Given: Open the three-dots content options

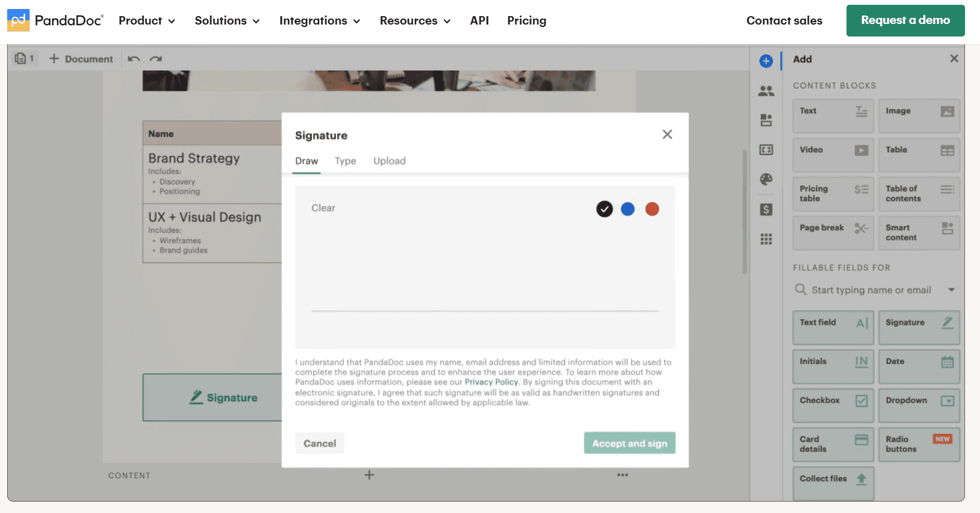Looking at the screenshot, I should [623, 475].
